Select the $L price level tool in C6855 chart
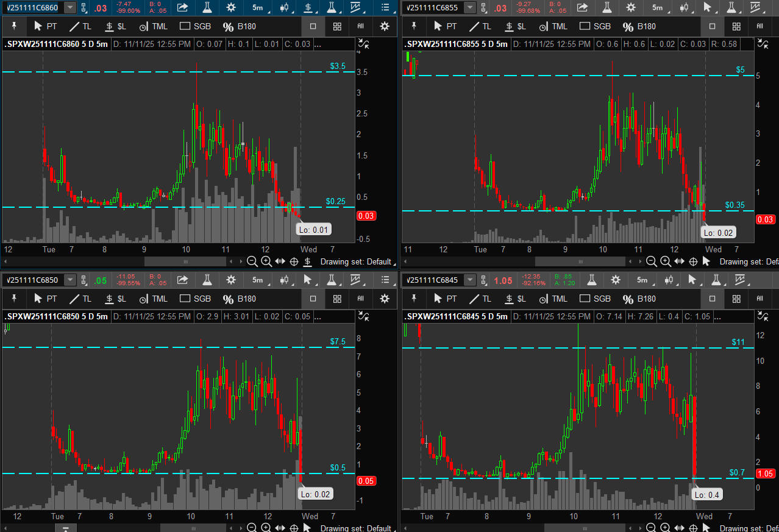Screen dimensions: 779x532 [x=516, y=26]
